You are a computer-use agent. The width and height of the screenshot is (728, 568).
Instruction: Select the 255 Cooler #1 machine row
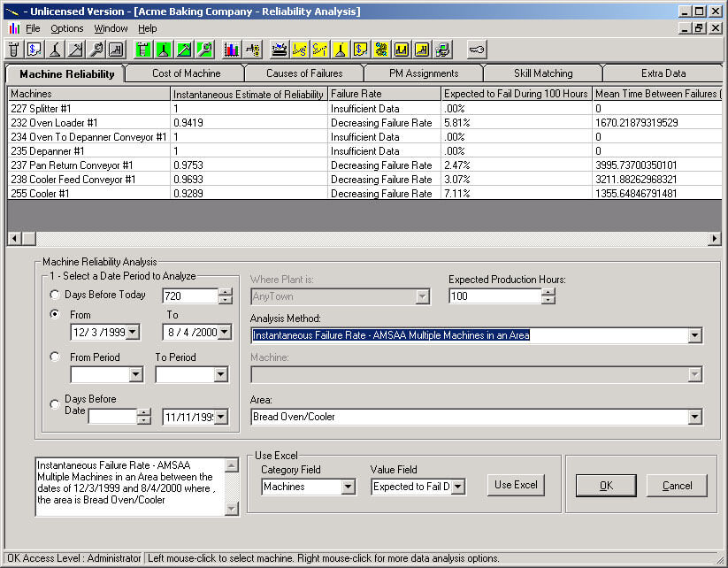click(x=364, y=193)
